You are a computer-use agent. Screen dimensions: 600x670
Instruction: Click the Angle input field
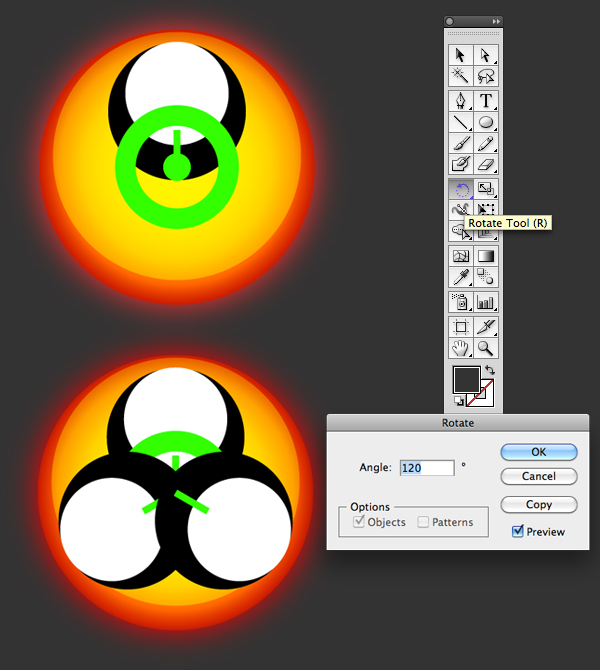click(427, 468)
